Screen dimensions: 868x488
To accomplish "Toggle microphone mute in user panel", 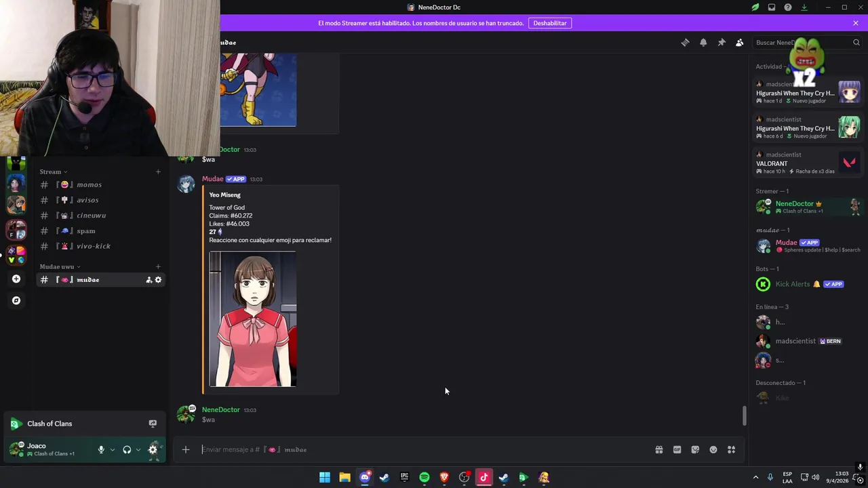I will pos(101,449).
